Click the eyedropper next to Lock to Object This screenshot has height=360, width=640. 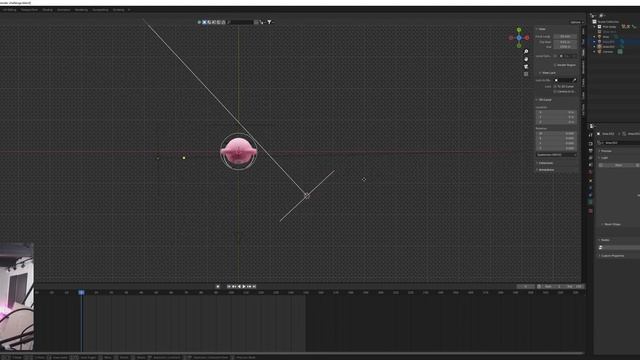pos(575,80)
